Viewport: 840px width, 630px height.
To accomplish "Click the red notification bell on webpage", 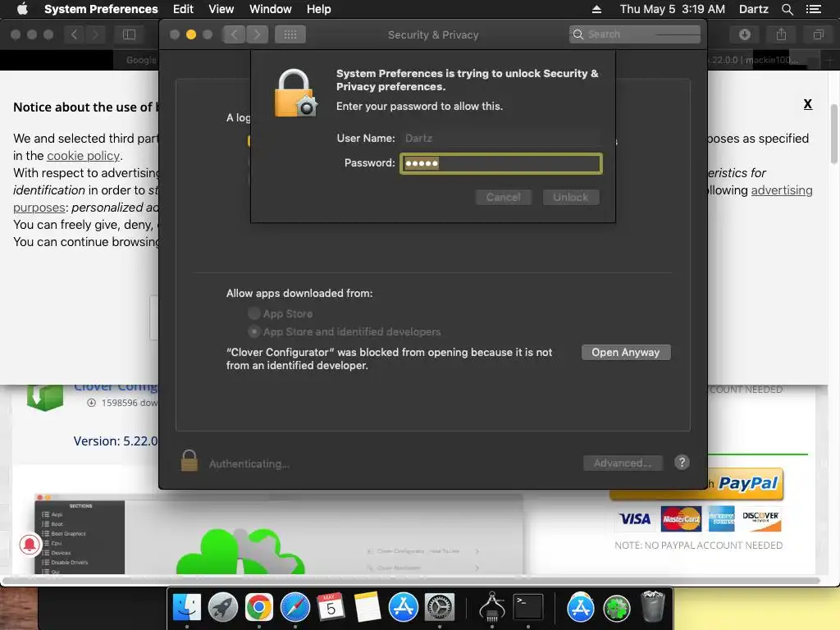I will pos(30,545).
